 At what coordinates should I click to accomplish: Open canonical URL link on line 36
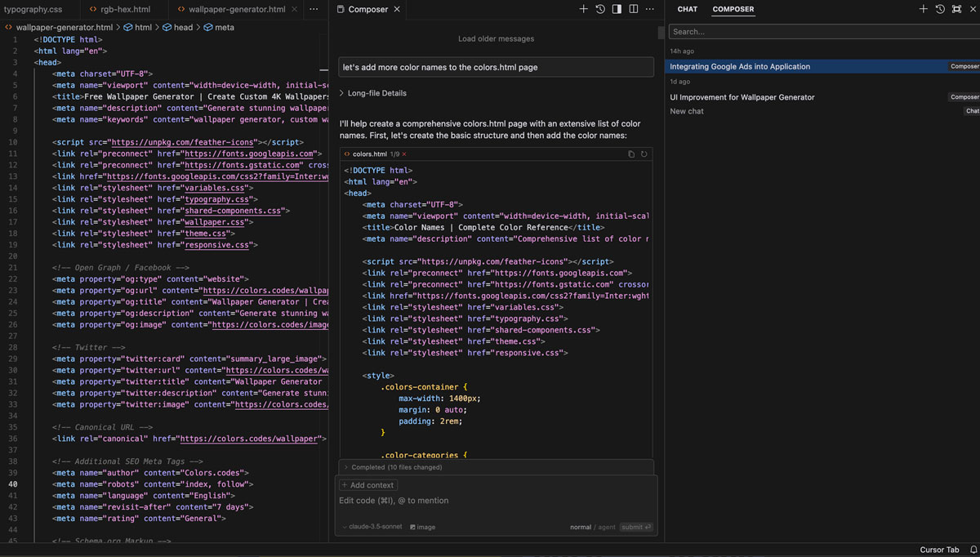249,439
